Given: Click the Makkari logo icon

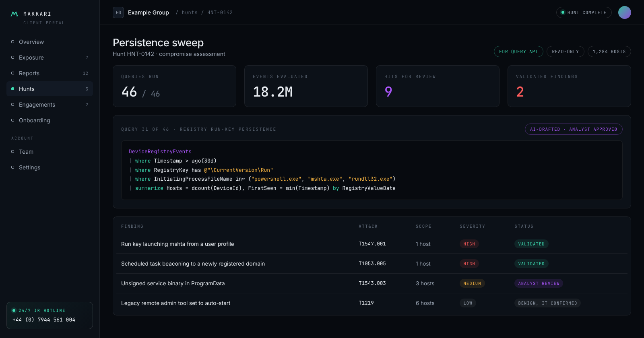Looking at the screenshot, I should click(x=14, y=14).
